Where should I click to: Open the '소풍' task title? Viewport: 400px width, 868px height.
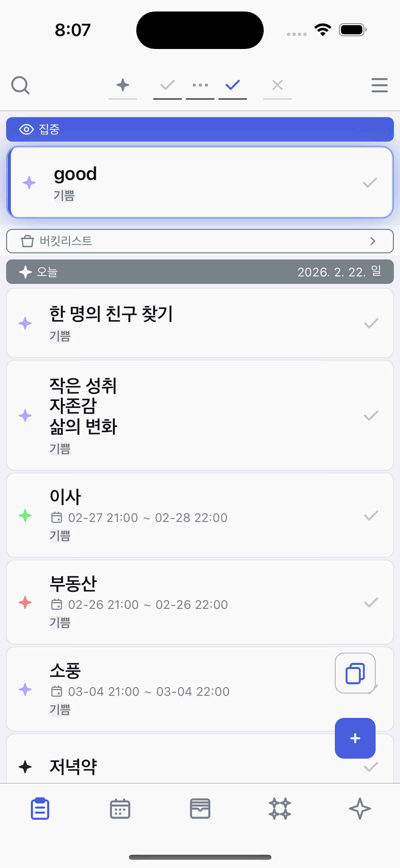[65, 671]
